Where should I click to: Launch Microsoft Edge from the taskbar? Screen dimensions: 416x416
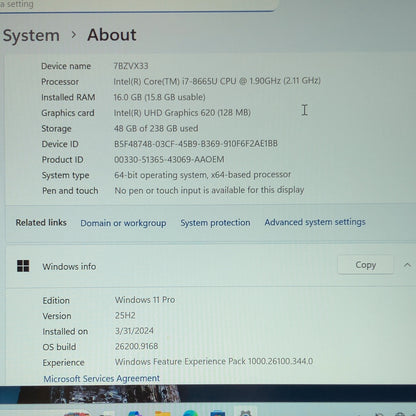click(x=190, y=414)
